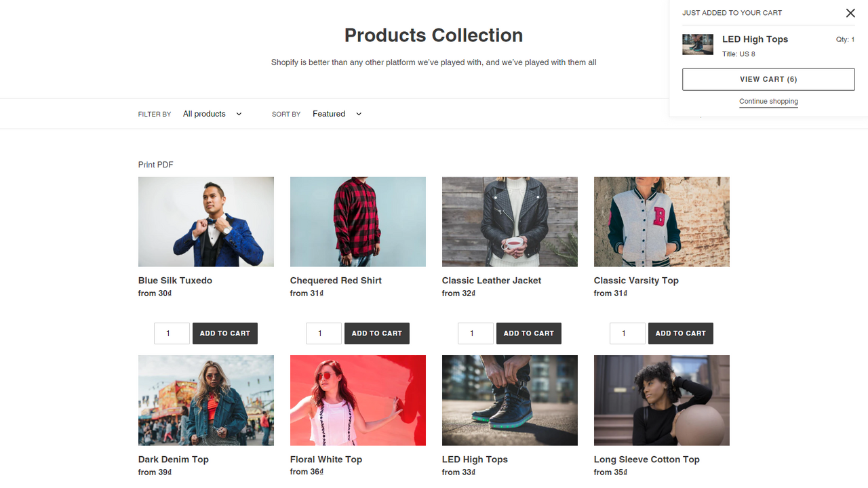Click the Continue shopping link
The image size is (868, 488).
pos(768,101)
